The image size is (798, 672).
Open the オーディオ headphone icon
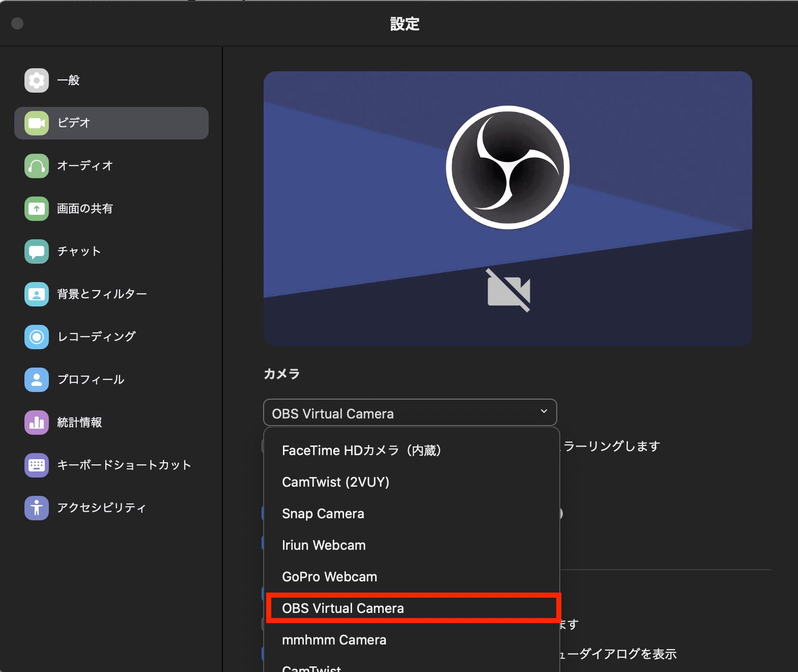37,166
